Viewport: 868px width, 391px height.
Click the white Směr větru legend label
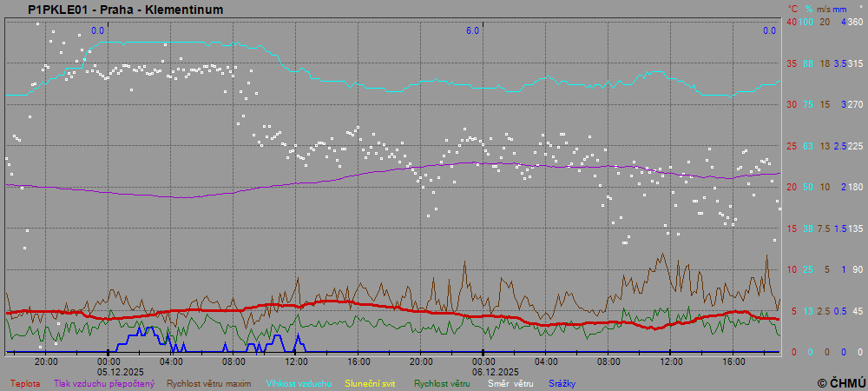(x=510, y=382)
